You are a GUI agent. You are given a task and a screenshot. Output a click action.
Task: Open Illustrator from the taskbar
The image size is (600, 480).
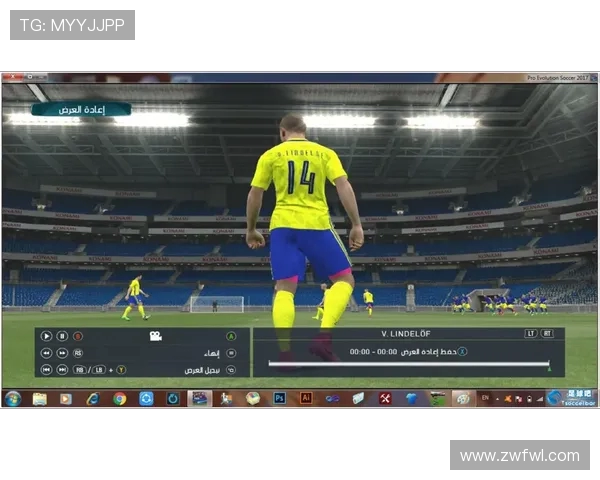click(306, 398)
